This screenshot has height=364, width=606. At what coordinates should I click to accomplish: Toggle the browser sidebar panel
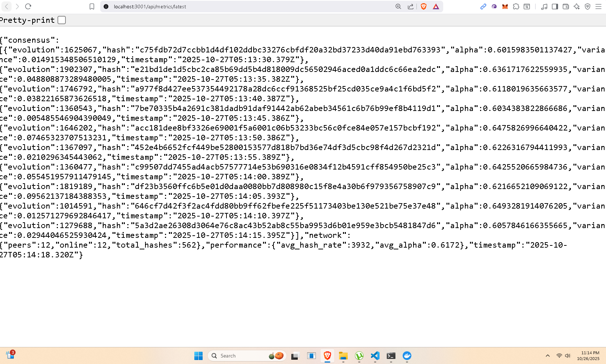pos(555,7)
